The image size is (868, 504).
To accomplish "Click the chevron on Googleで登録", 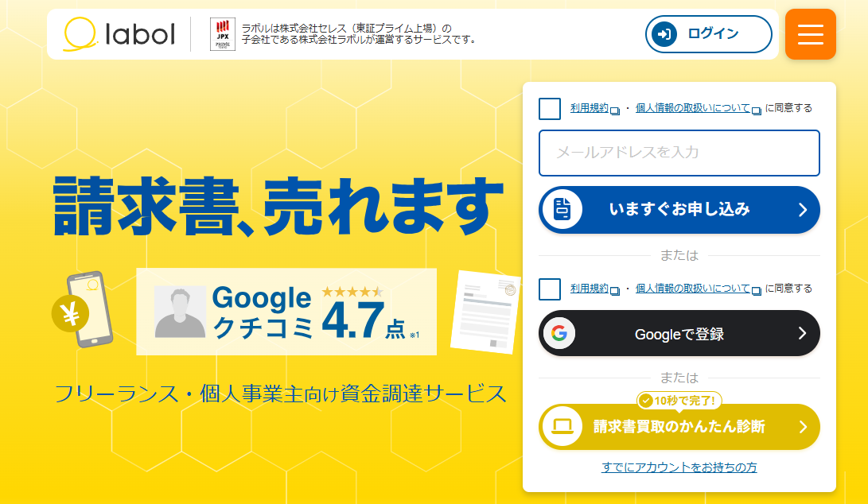I will tap(803, 333).
